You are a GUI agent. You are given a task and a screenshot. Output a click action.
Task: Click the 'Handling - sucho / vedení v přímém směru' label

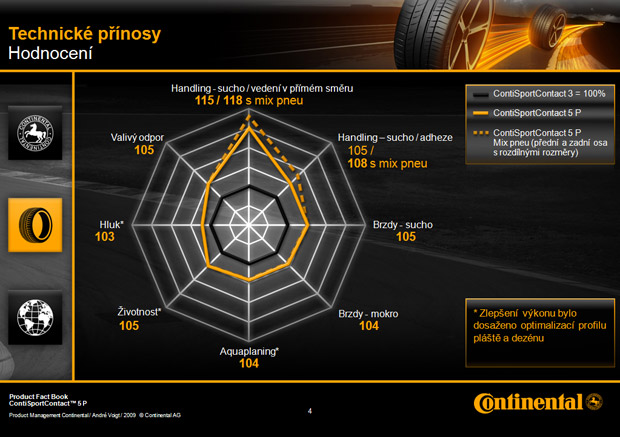(262, 88)
